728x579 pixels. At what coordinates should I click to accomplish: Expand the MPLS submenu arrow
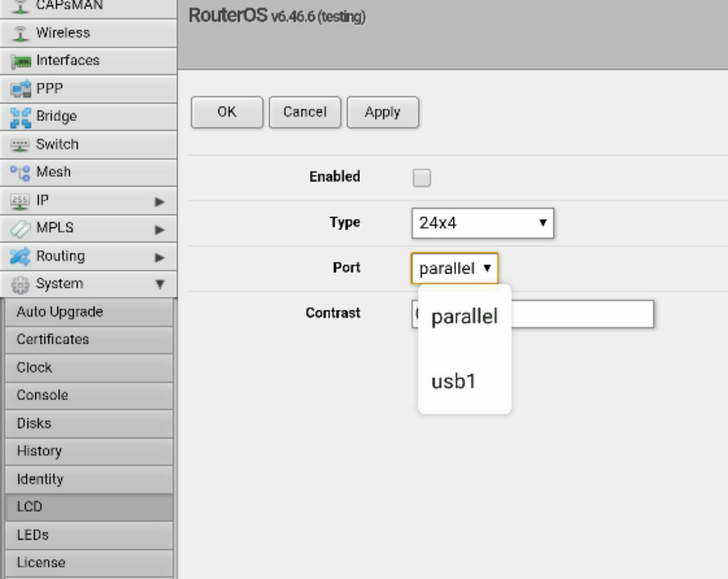[160, 230]
